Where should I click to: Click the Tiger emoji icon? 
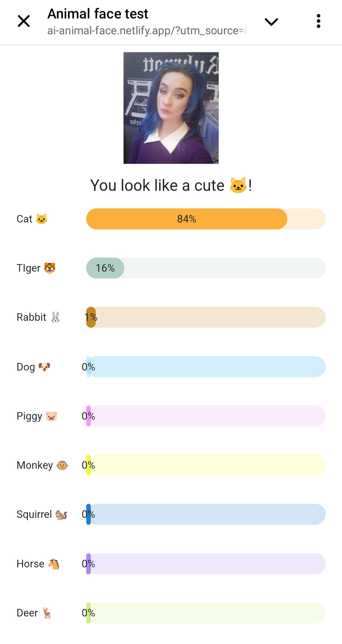[x=50, y=268]
